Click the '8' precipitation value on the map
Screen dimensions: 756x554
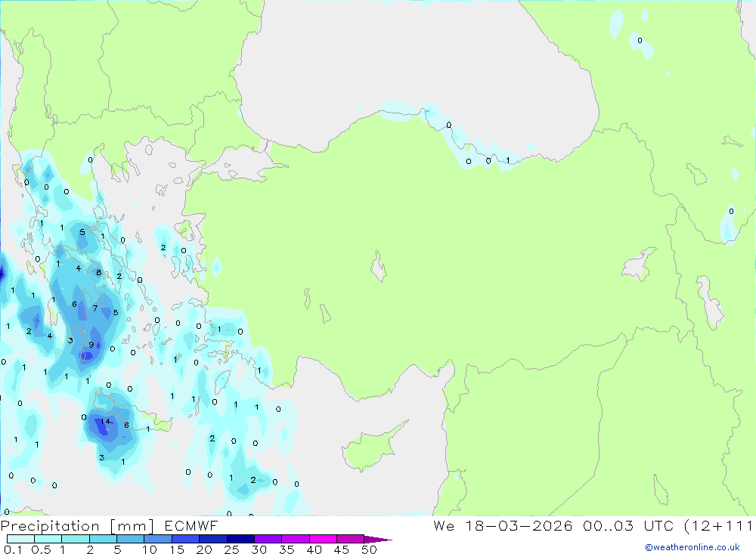99,272
